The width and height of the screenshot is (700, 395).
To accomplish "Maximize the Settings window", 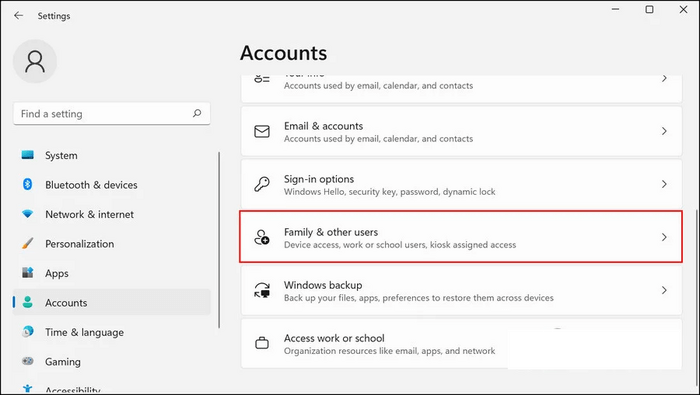I will (649, 9).
